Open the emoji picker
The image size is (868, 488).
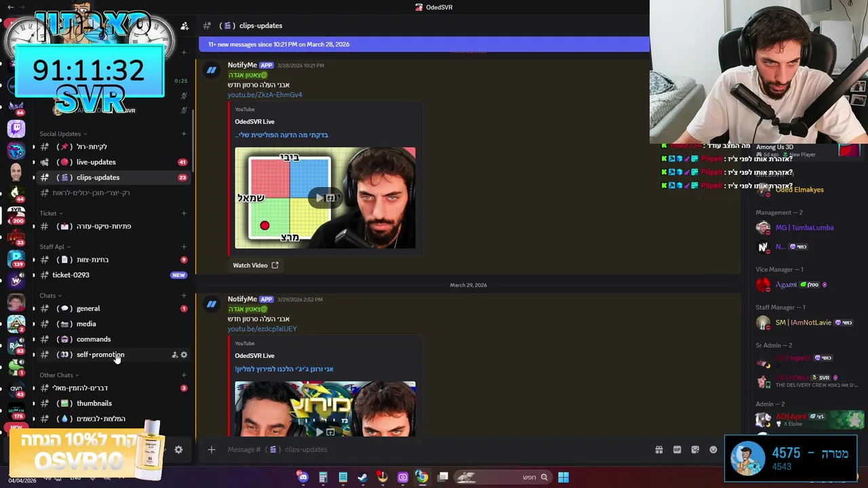pyautogui.click(x=713, y=449)
